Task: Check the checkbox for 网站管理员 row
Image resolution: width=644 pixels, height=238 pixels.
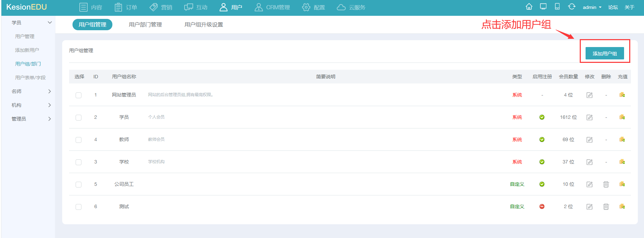Action: pyautogui.click(x=79, y=95)
